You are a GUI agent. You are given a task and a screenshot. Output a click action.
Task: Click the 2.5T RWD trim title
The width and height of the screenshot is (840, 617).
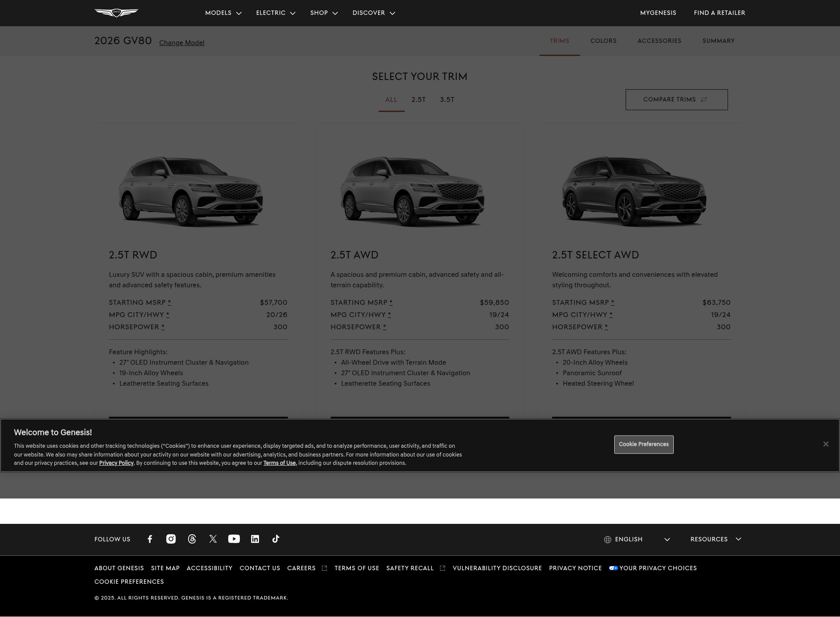click(133, 255)
